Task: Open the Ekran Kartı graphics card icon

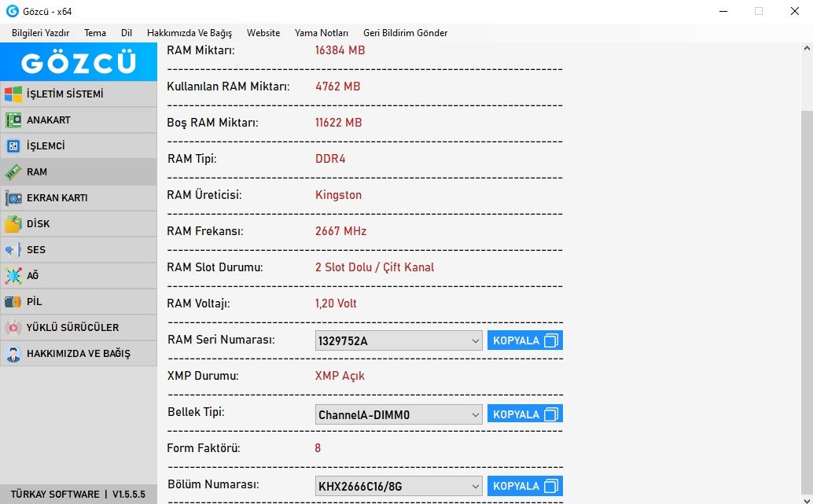Action: (x=13, y=198)
